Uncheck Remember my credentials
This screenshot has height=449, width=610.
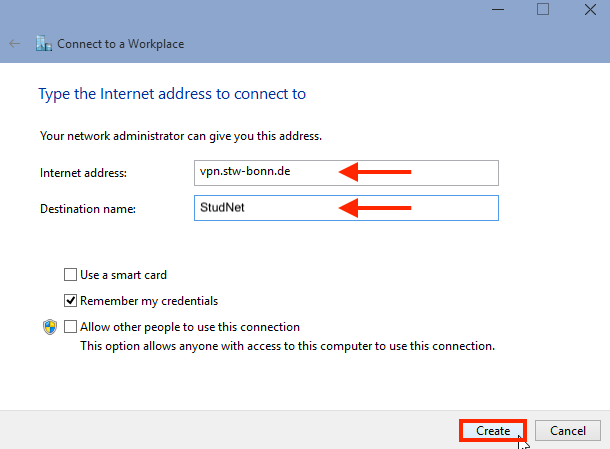pos(70,301)
